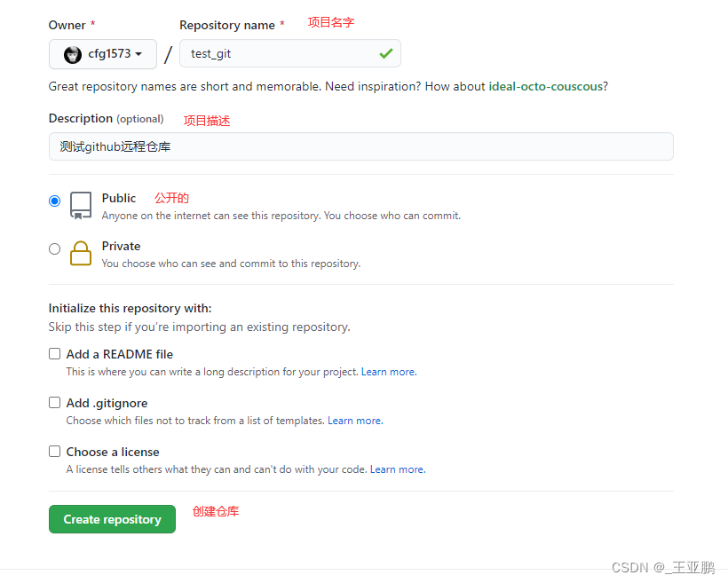Click 'Initialize this repository with:' heading
Viewport: 728px width, 583px height.
click(x=130, y=308)
